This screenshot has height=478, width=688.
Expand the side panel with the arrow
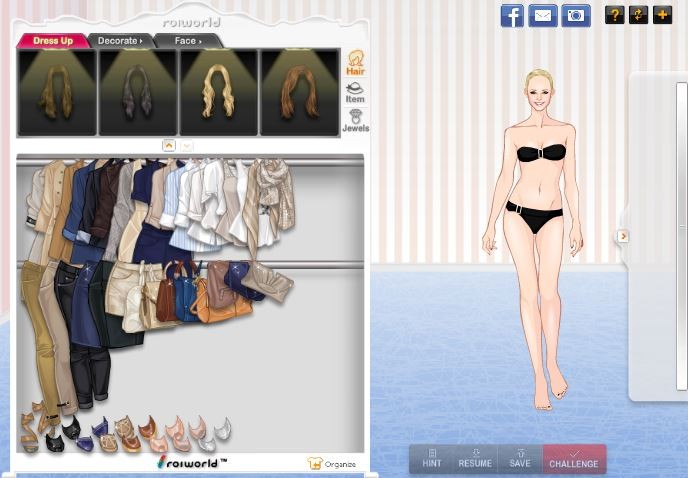[623, 236]
